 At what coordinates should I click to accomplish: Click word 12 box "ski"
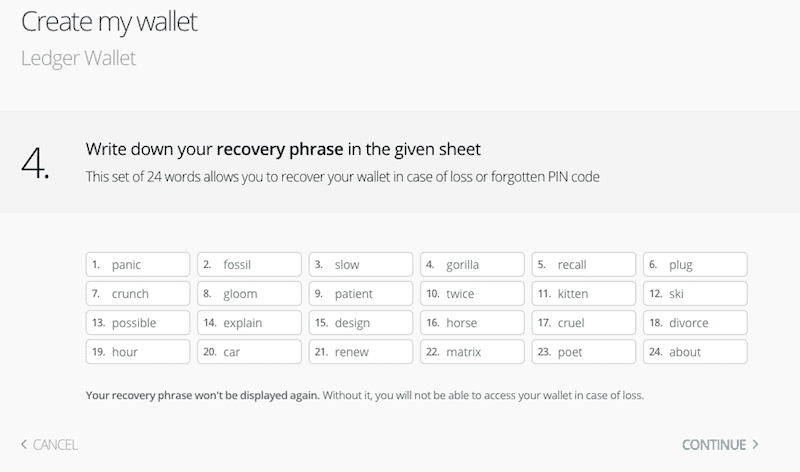point(695,294)
